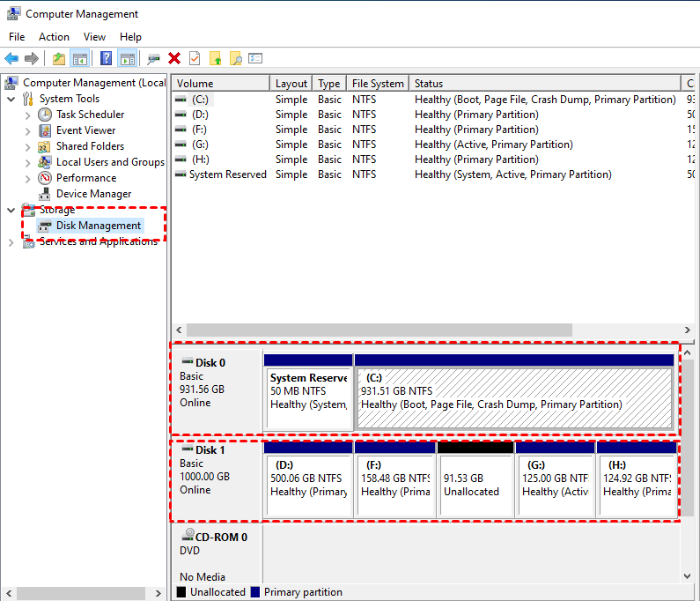Screen dimensions: 700x601
Task: Collapse the System Tools tree node
Action: [11, 99]
